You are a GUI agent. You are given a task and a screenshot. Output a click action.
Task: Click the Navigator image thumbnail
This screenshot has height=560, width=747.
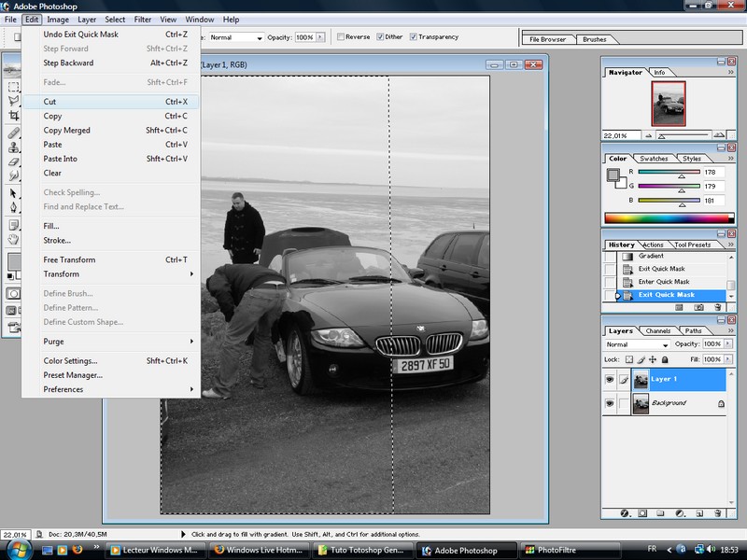pyautogui.click(x=669, y=104)
